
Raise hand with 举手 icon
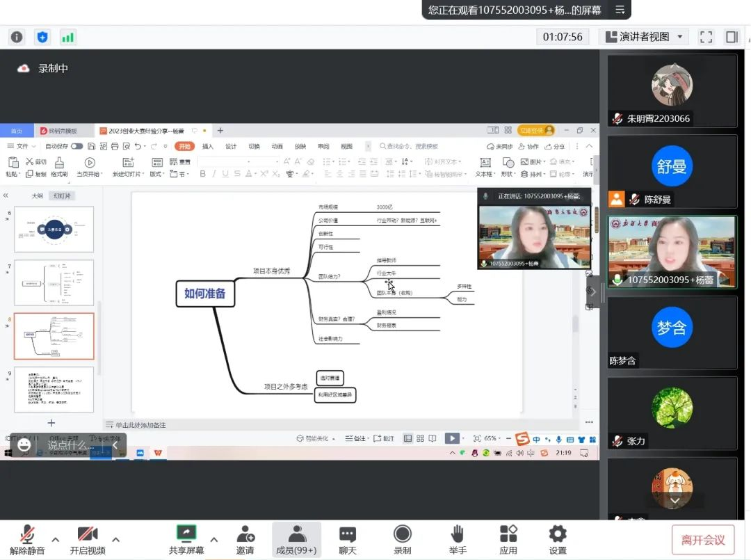(457, 539)
